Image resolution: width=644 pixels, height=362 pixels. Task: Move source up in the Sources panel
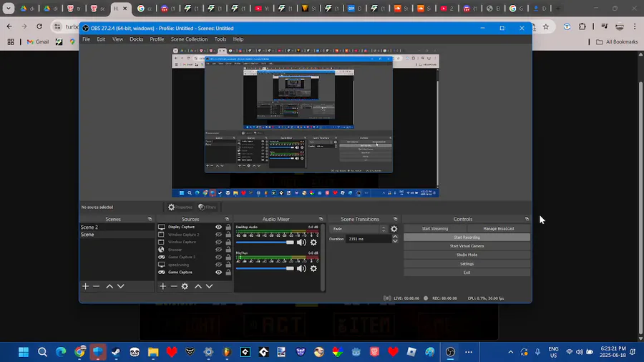point(198,286)
